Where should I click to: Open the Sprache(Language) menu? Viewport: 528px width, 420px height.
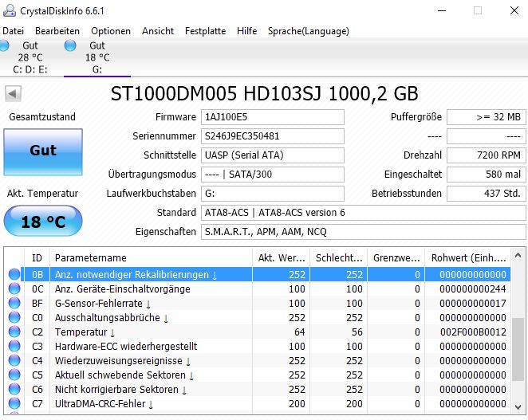pyautogui.click(x=309, y=31)
